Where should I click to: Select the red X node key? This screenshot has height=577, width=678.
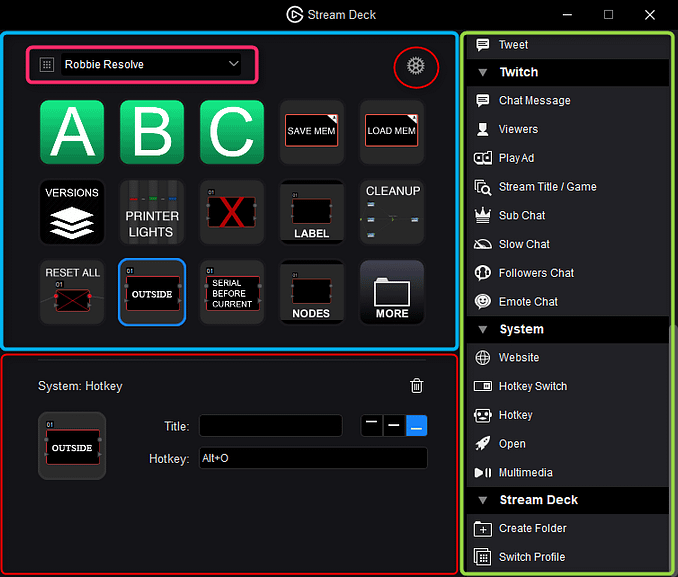point(232,212)
